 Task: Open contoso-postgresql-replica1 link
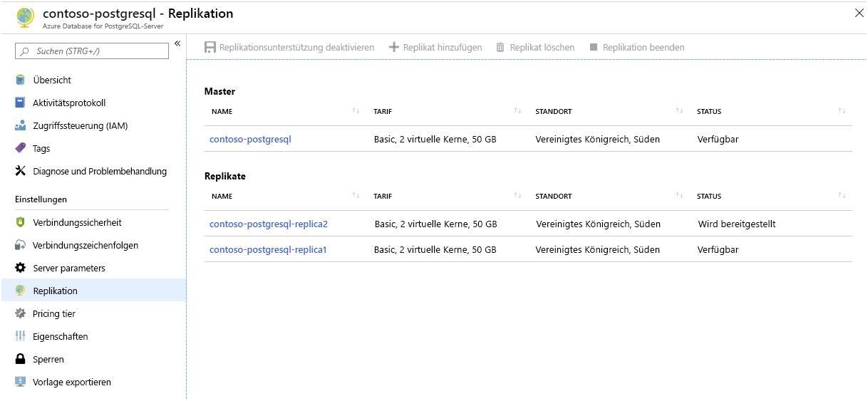pyautogui.click(x=268, y=249)
